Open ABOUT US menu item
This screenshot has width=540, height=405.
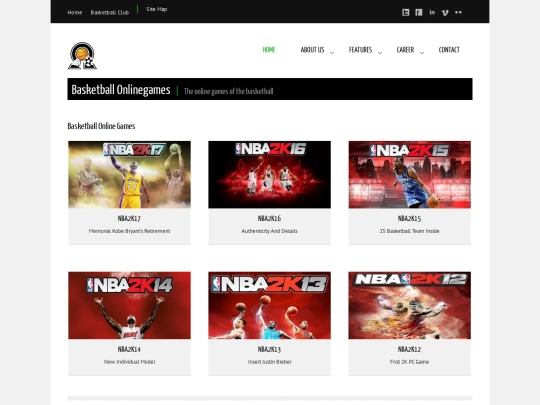pos(312,50)
